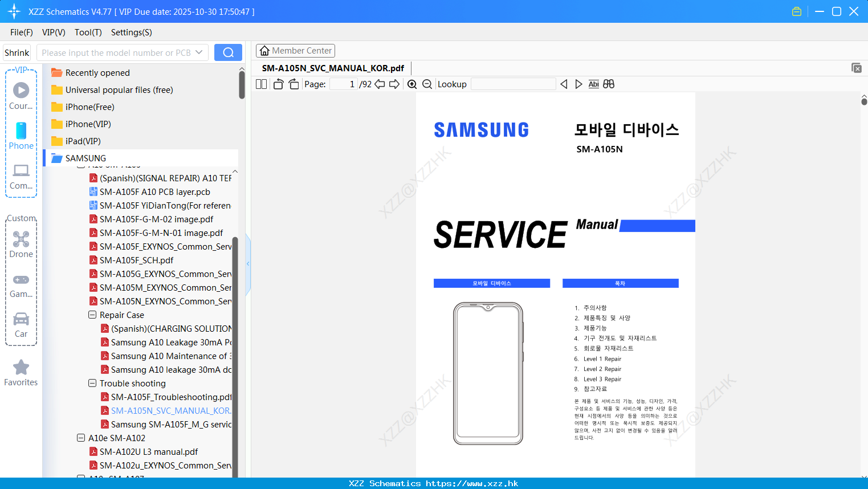Screen dimensions: 868x489
Task: Open SM-A105F_Troubleshooting.pdf
Action: pos(171,397)
